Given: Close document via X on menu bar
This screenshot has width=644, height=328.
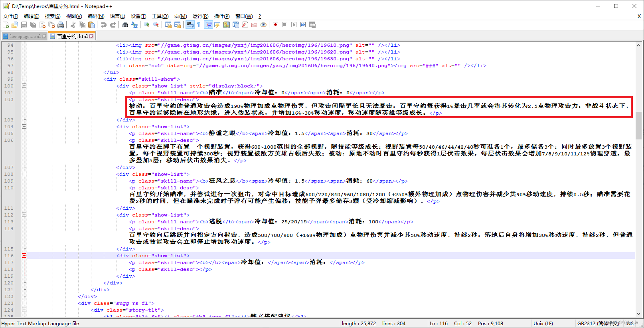Looking at the screenshot, I should point(639,16).
